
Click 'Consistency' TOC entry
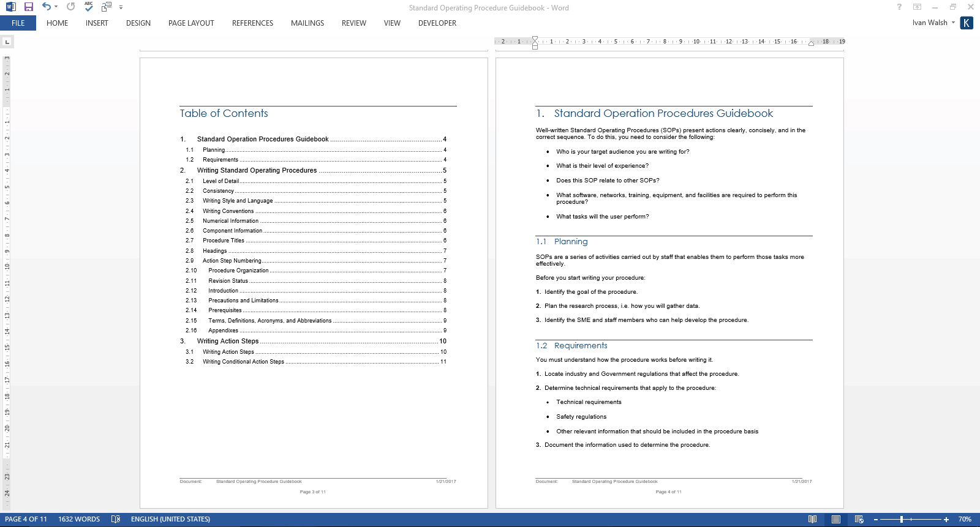[x=218, y=191]
